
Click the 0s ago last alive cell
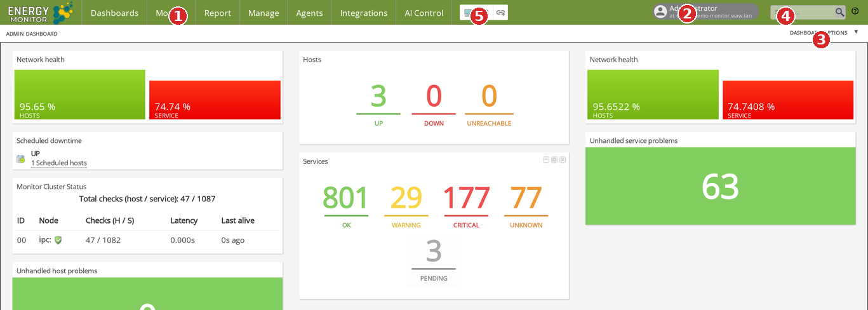pyautogui.click(x=233, y=240)
